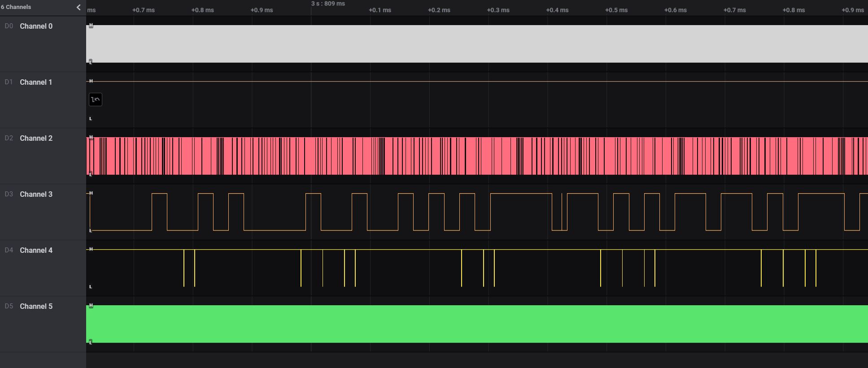Click the H marker on Channel 0
Screen dimensions: 868x368
pos(91,26)
